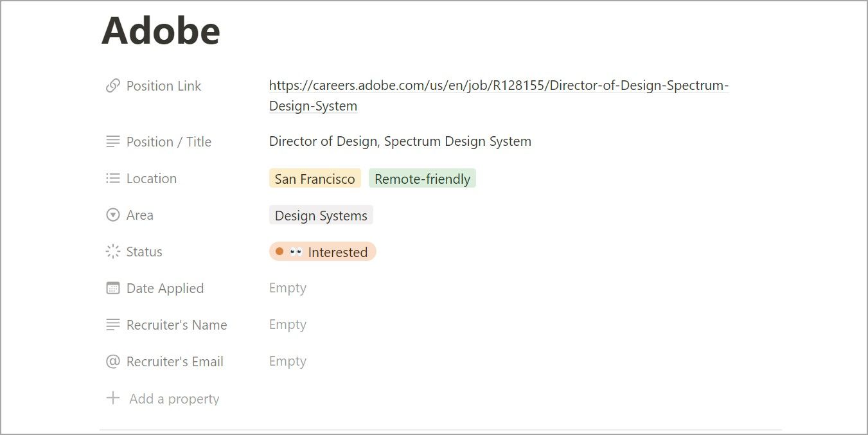Screen dimensions: 868x435
Task: Click the Adobe page title
Action: coord(160,30)
